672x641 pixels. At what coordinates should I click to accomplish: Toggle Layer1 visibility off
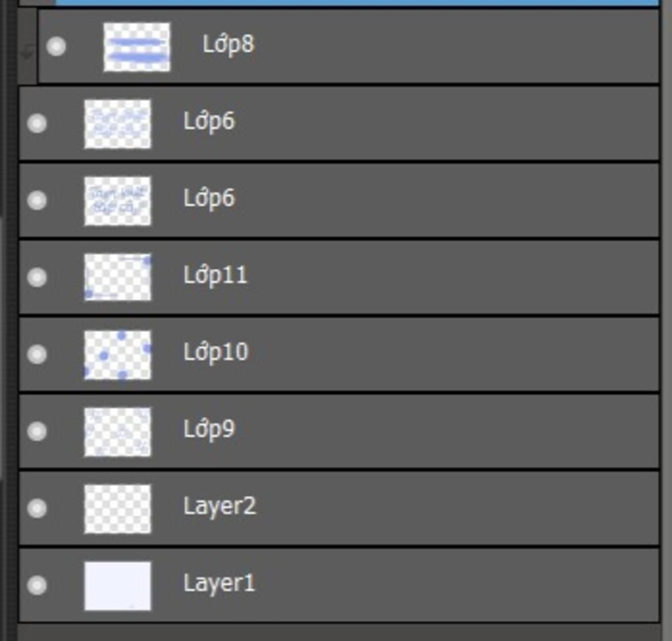pyautogui.click(x=37, y=585)
